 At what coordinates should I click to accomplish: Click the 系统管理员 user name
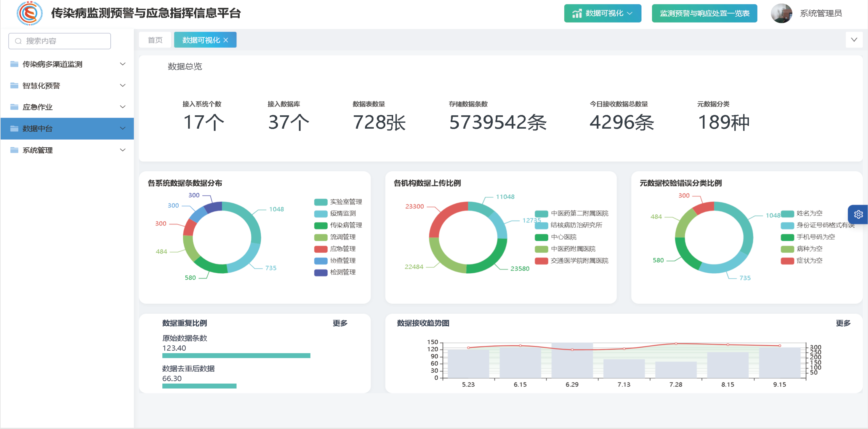click(x=821, y=14)
